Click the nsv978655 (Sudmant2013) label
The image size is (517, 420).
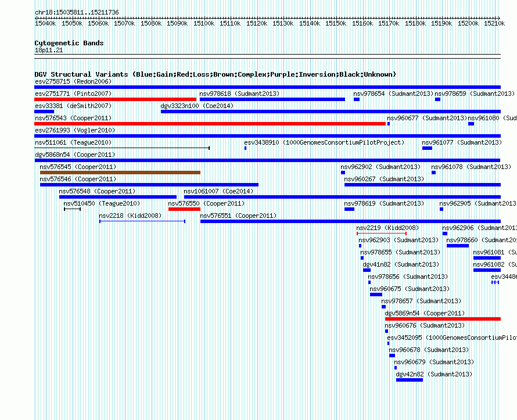click(400, 252)
